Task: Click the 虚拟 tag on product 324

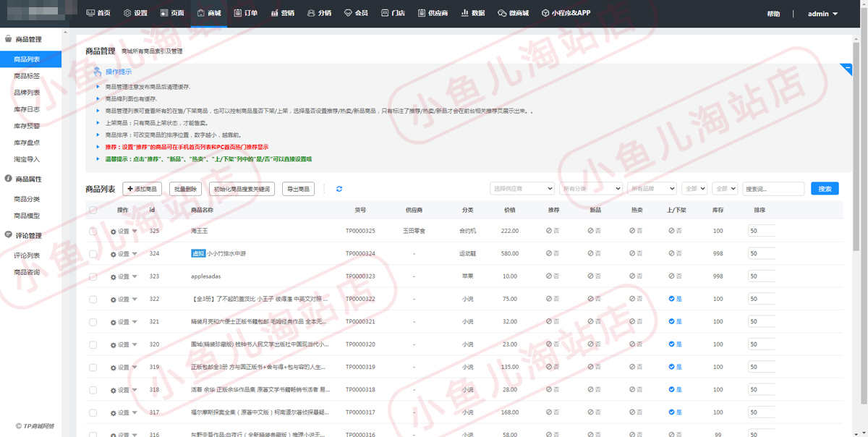Action: click(198, 253)
